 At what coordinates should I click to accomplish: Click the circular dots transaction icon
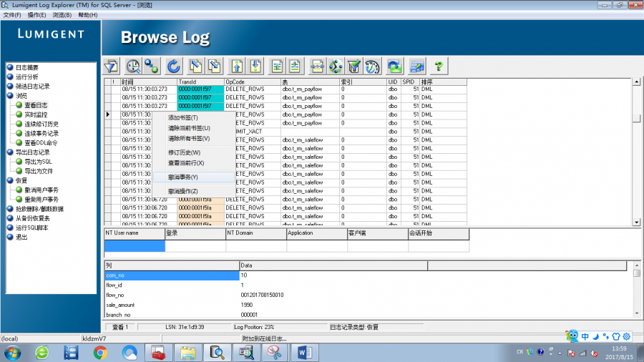pyautogui.click(x=336, y=66)
